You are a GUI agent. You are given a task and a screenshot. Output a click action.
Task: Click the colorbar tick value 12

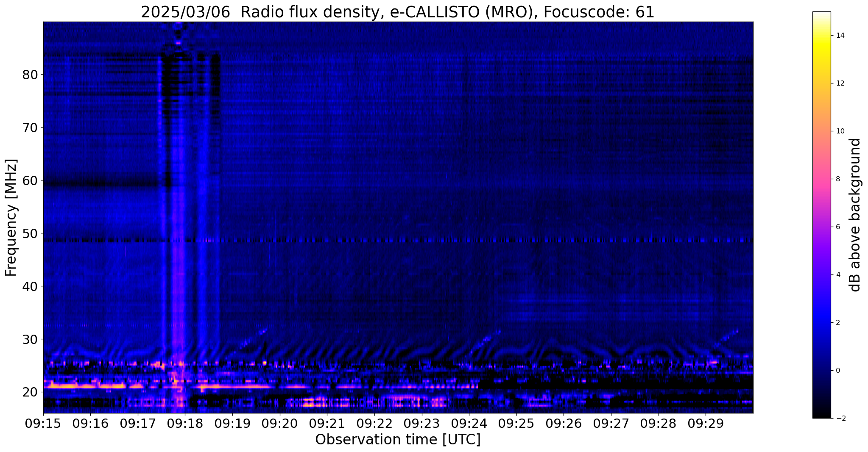840,83
